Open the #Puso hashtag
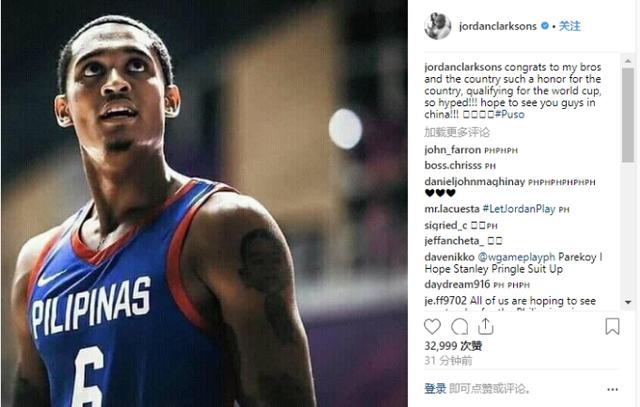 [509, 114]
